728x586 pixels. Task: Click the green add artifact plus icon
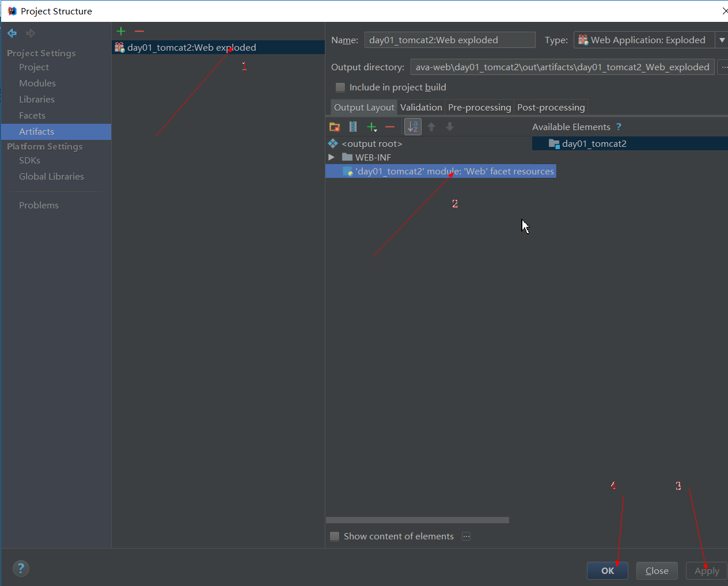tap(121, 31)
